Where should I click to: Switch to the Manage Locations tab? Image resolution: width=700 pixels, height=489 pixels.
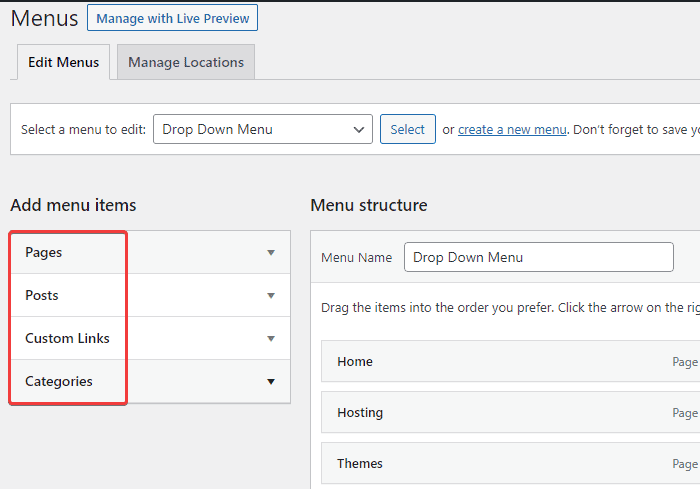tap(186, 62)
